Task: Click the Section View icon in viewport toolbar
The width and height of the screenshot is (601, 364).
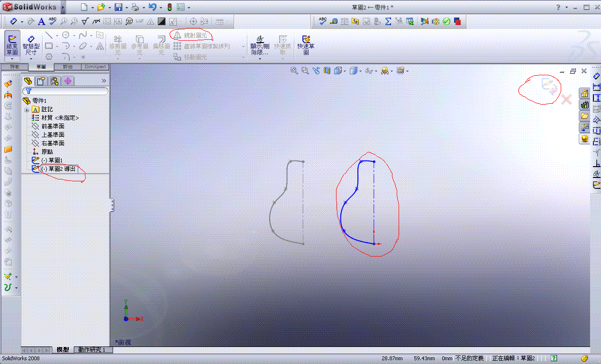Action: coord(327,71)
